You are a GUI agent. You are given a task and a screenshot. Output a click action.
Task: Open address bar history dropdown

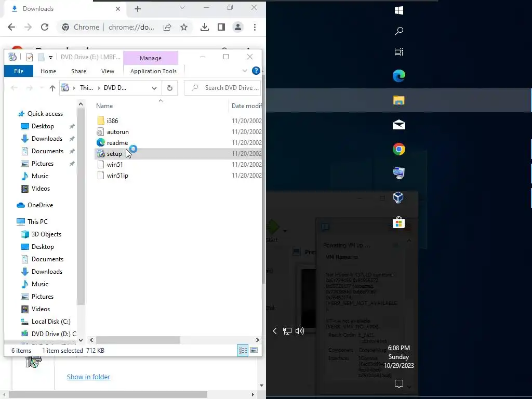154,88
